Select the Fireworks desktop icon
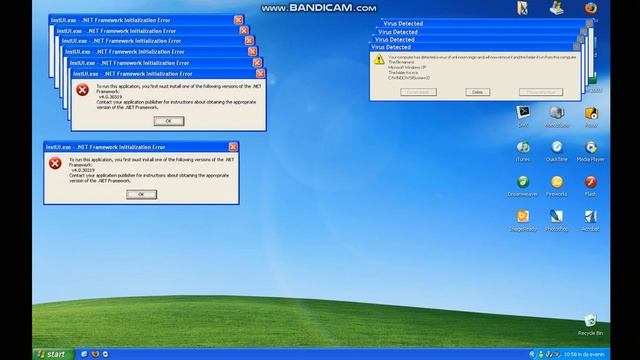 click(557, 182)
